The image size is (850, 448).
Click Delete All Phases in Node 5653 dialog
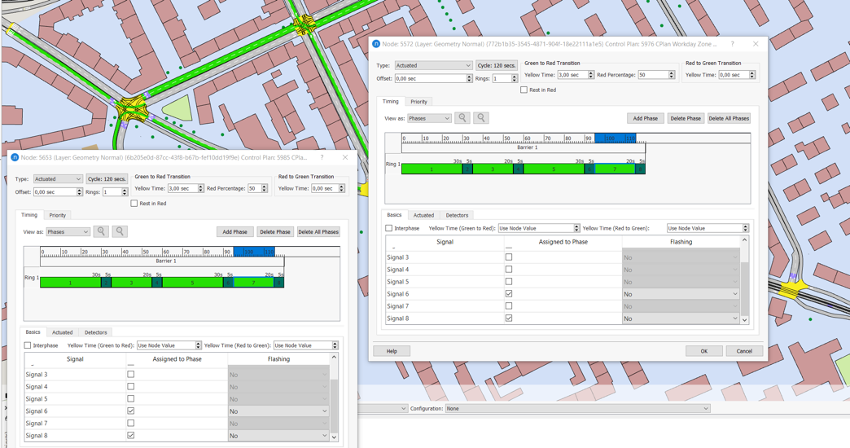tap(318, 232)
